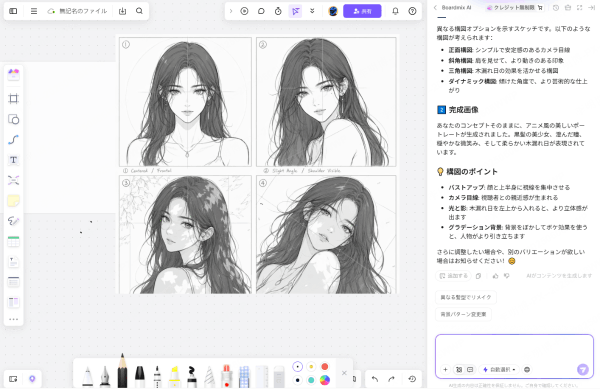Click the クレジット無制限 credits button

[x=514, y=8]
